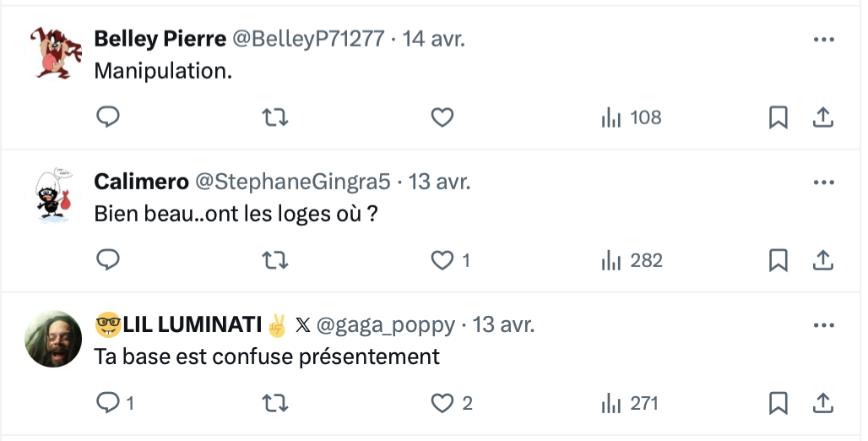Retweet Belley Pierre's "Manipulation." post
This screenshot has height=441, width=868.
pos(275,117)
